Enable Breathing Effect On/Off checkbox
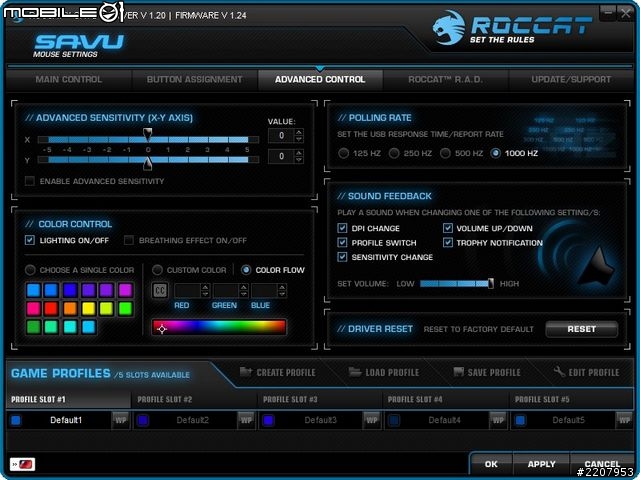The height and width of the screenshot is (480, 640). click(129, 240)
